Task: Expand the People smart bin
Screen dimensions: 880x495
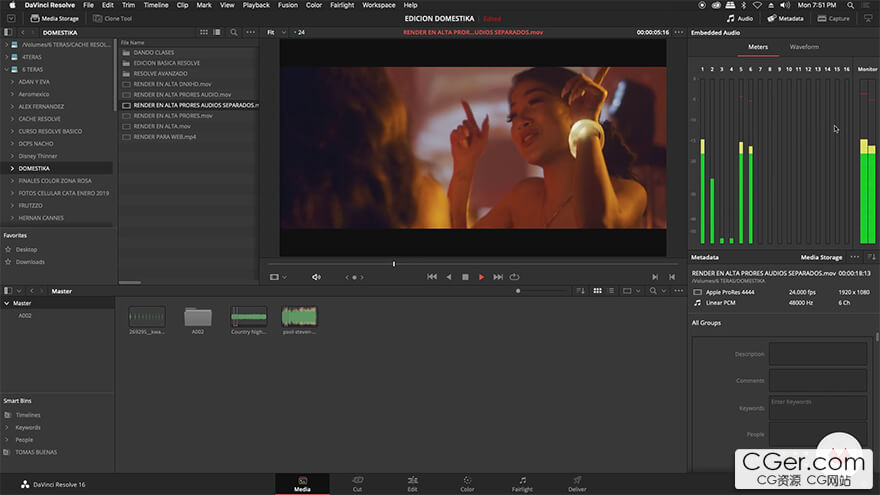Action: tap(7, 439)
